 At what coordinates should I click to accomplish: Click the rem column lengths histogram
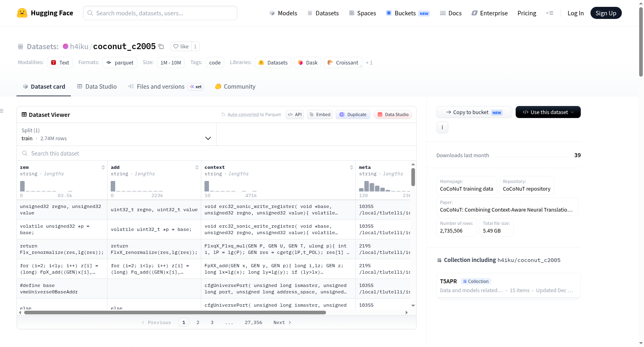[x=46, y=186]
